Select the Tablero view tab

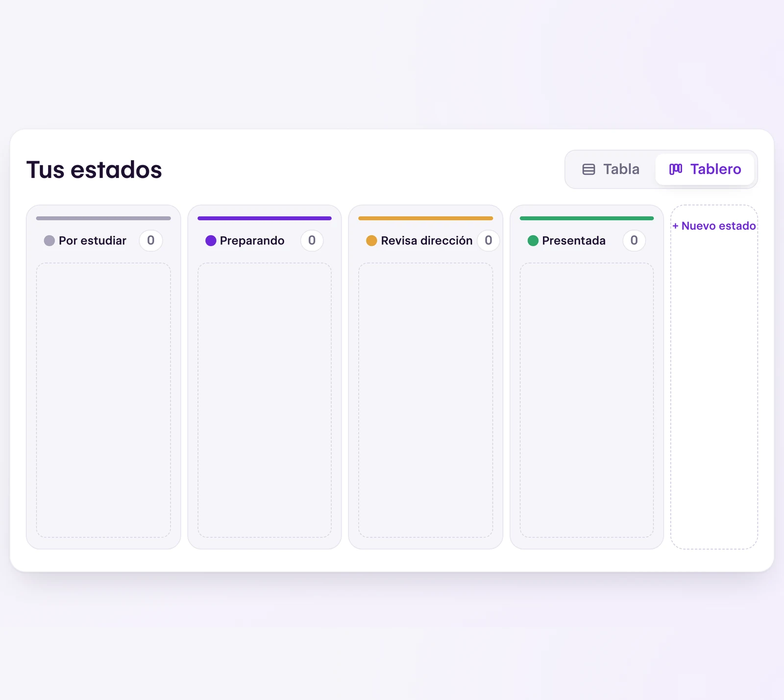point(705,169)
